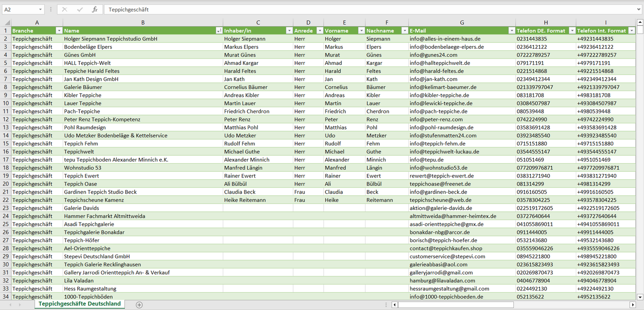Click the Cancel X icon in formula bar

65,9
